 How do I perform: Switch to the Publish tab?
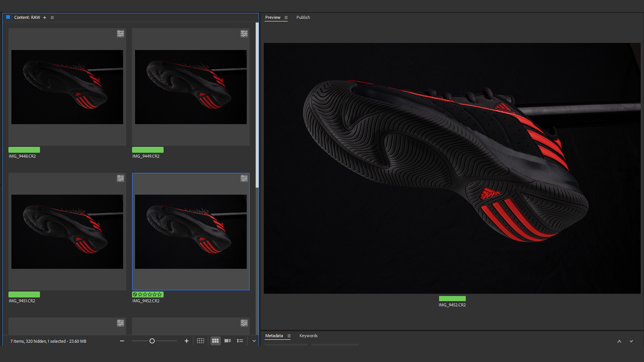pyautogui.click(x=303, y=17)
